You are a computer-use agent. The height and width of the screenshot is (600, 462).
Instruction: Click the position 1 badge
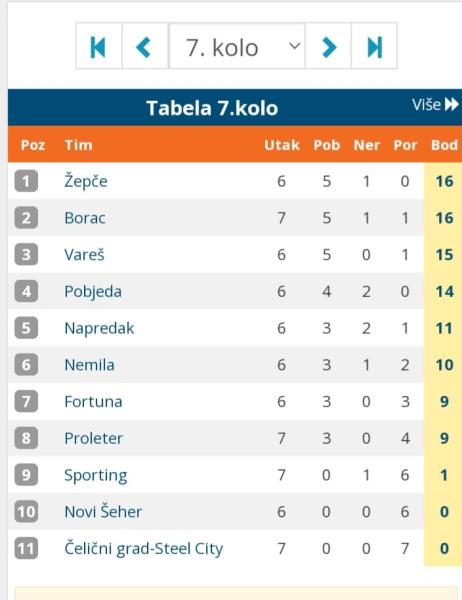(x=26, y=181)
